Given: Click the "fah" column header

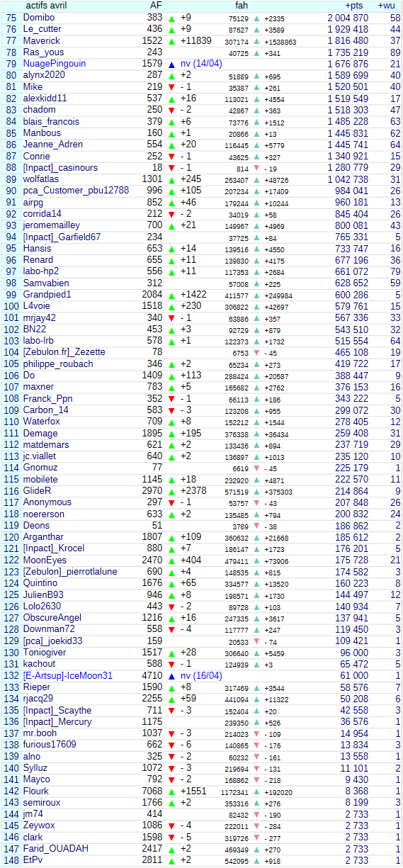Looking at the screenshot, I should [242, 6].
